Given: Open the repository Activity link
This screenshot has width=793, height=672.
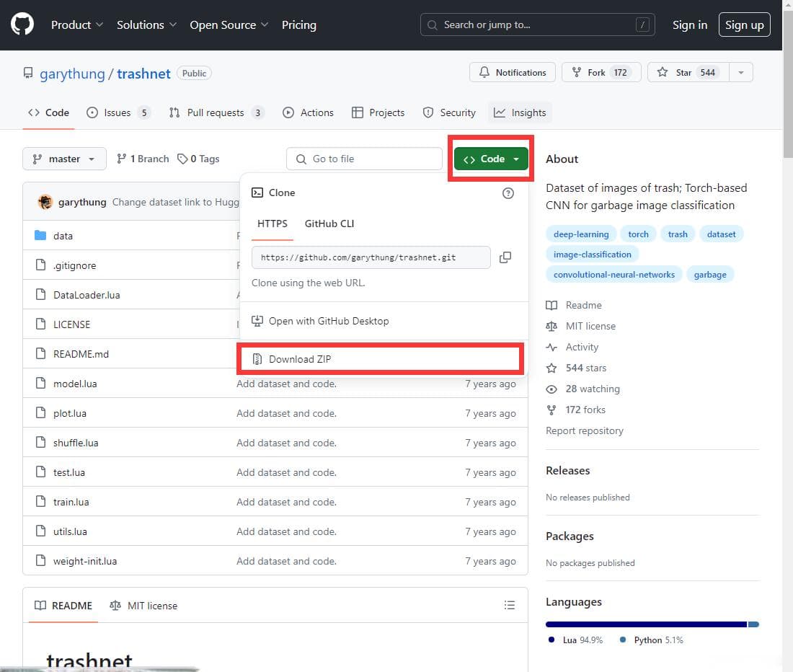Looking at the screenshot, I should (572, 347).
